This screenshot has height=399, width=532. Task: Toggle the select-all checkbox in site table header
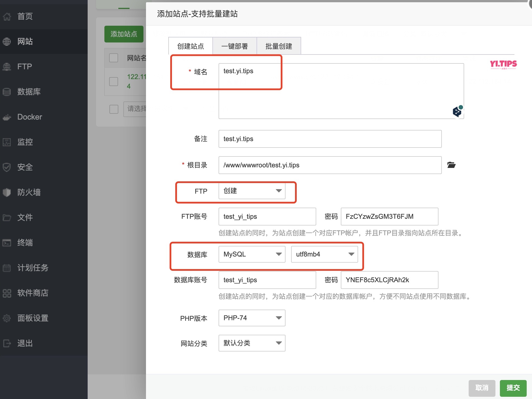pos(113,58)
